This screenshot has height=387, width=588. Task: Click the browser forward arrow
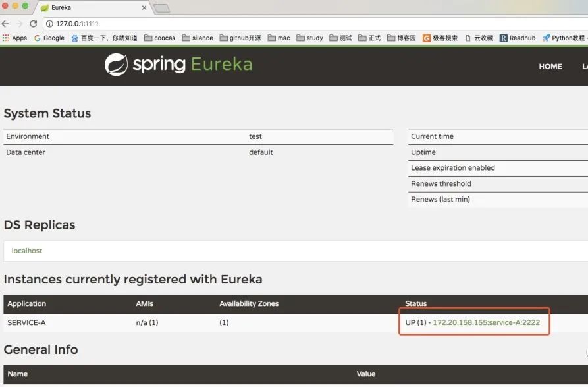click(x=19, y=24)
